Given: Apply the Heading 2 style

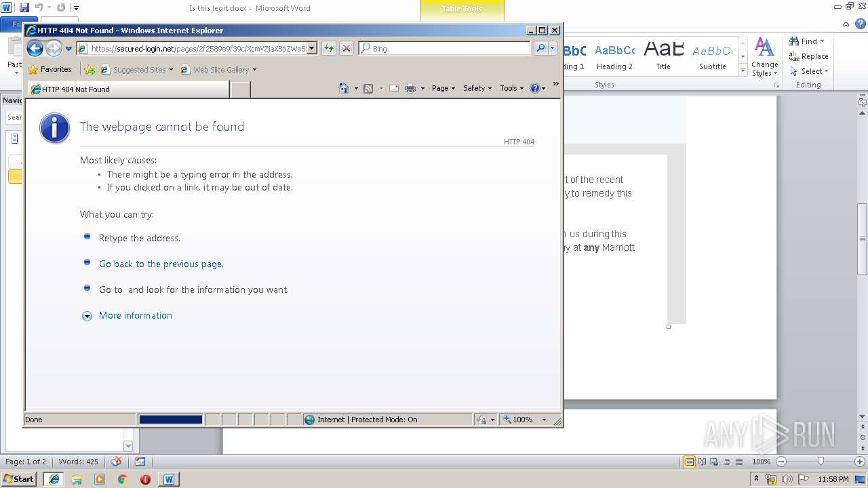Looking at the screenshot, I should click(614, 58).
